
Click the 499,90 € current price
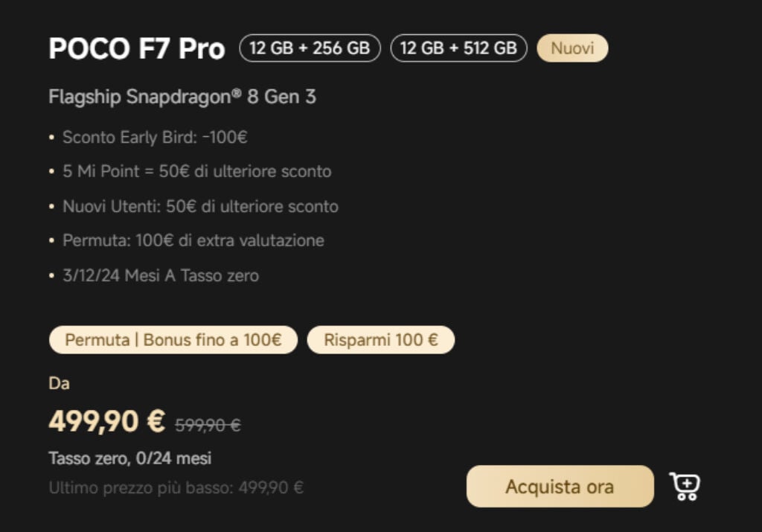click(x=107, y=420)
